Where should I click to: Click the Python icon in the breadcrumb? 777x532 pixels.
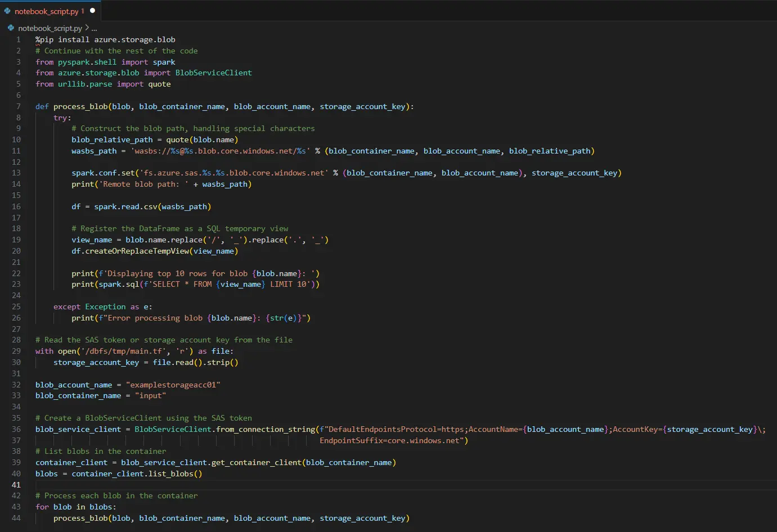11,28
